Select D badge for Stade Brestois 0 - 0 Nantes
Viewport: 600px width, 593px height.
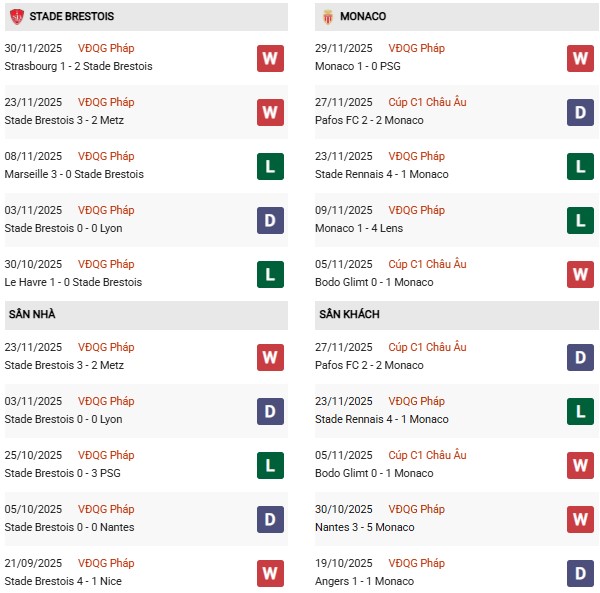pos(270,519)
